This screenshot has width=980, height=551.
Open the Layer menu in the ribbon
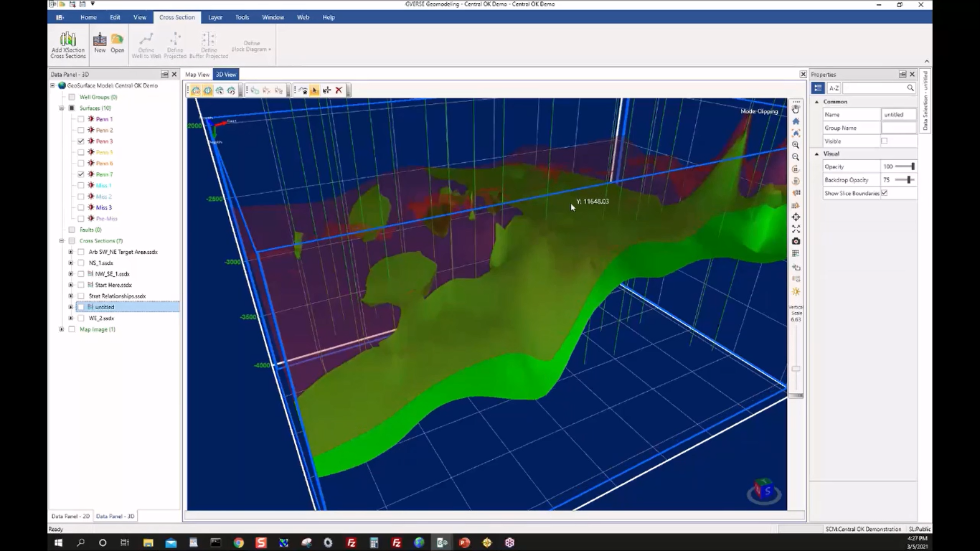215,17
